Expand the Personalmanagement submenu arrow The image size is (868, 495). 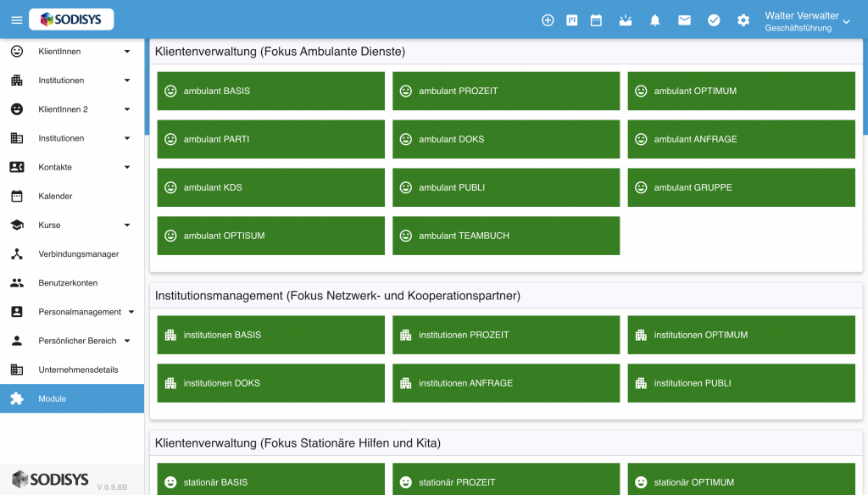pyautogui.click(x=131, y=312)
